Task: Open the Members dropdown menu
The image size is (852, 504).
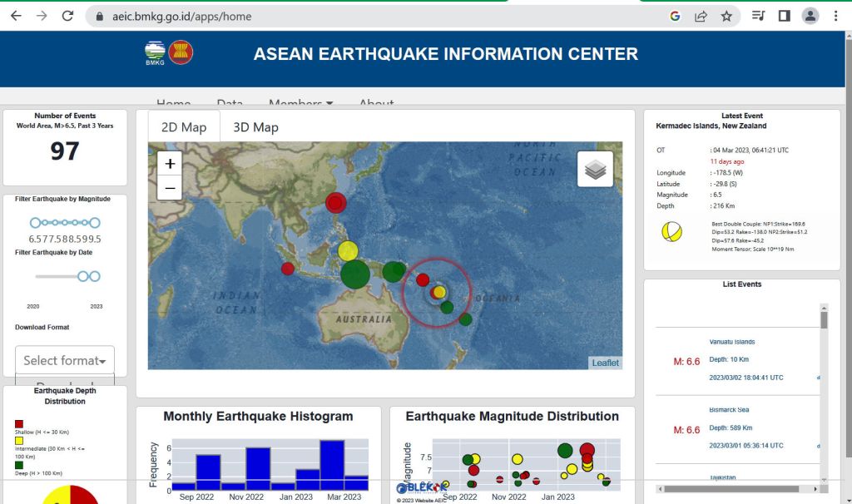Action: 300,104
